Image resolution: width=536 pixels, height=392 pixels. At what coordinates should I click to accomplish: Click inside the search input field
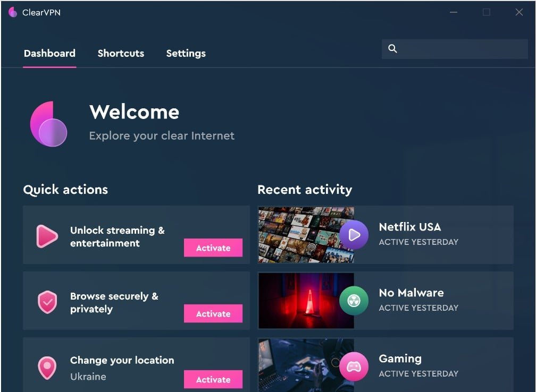coord(457,48)
